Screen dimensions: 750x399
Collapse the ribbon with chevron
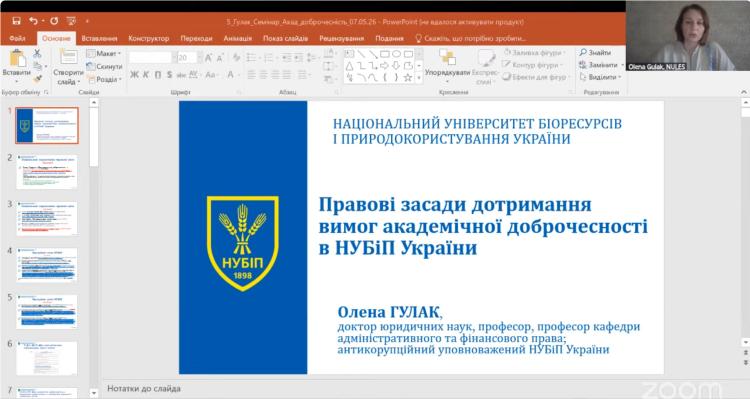(x=744, y=92)
